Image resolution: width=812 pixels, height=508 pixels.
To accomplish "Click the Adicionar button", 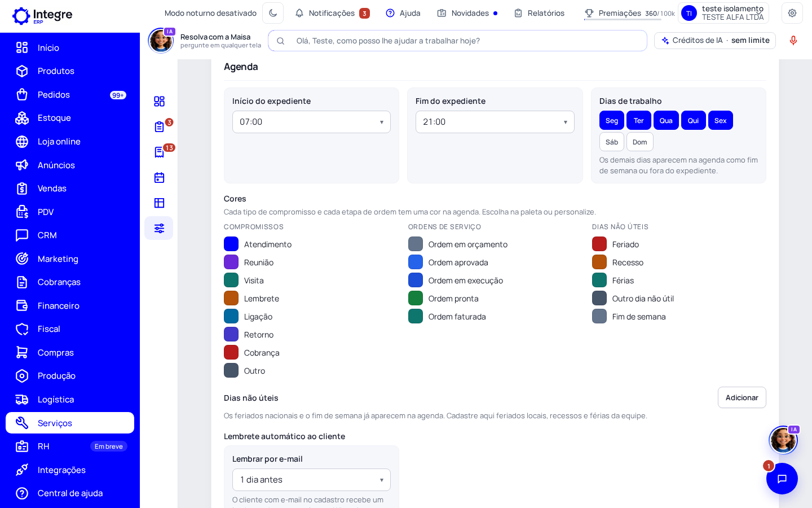I will (742, 397).
